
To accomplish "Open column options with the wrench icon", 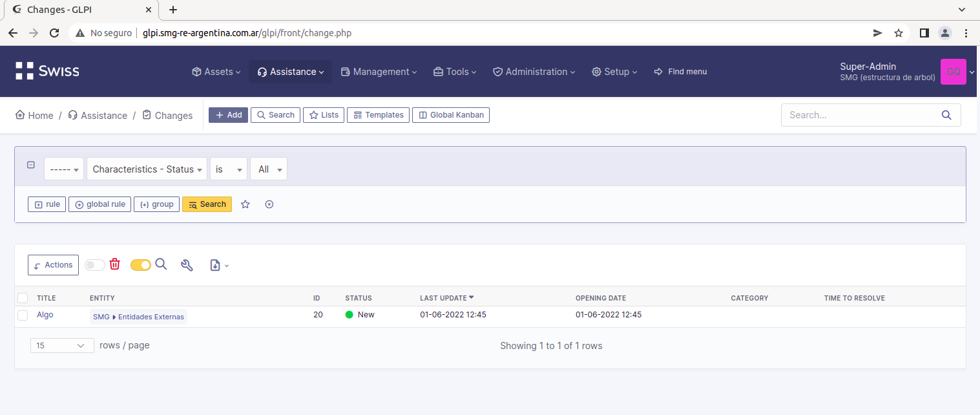I will pos(187,265).
